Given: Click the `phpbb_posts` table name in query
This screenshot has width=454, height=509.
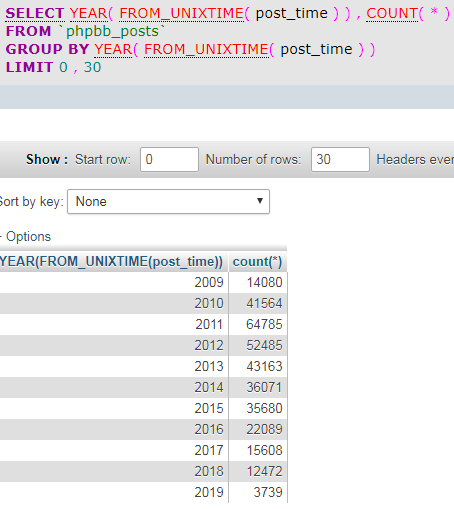Looking at the screenshot, I should pyautogui.click(x=112, y=31).
